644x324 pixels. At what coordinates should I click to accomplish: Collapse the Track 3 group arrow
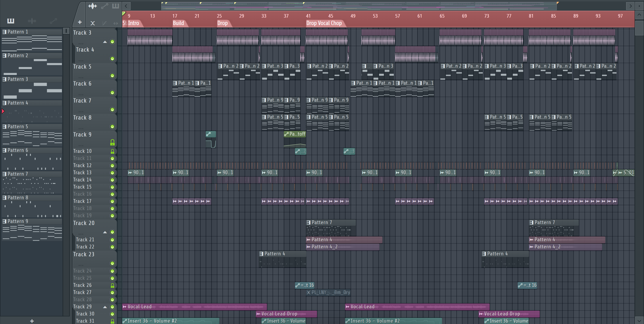coord(105,42)
